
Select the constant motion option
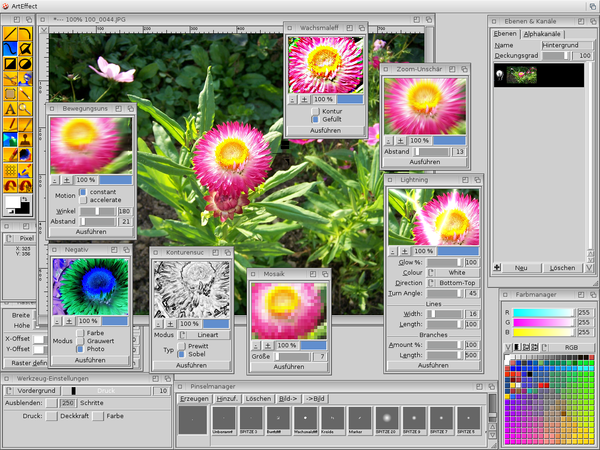point(83,191)
